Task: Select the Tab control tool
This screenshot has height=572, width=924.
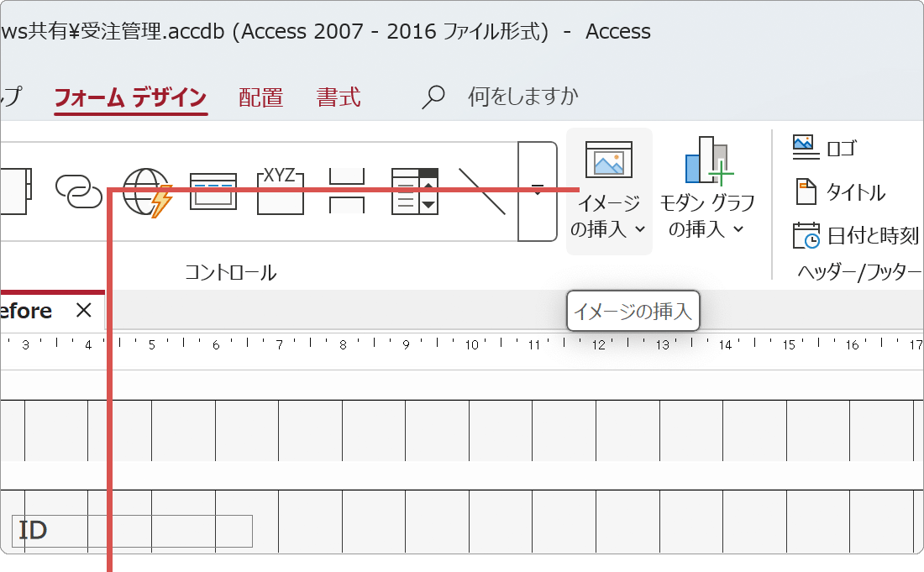Action: click(346, 191)
